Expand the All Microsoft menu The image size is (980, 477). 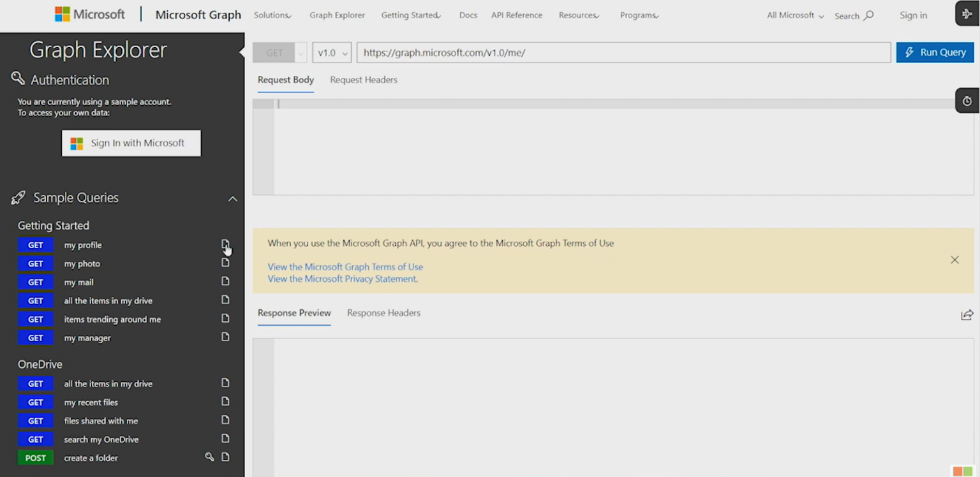pos(794,15)
